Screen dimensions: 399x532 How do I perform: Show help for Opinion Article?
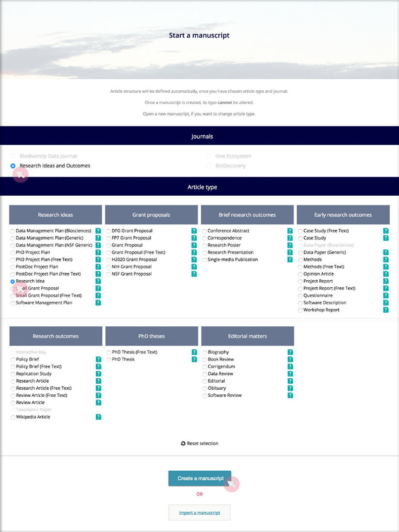point(386,274)
